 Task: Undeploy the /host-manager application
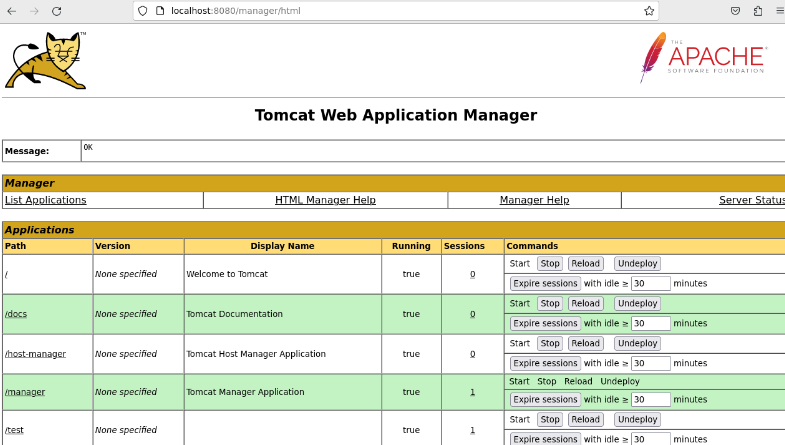click(637, 343)
